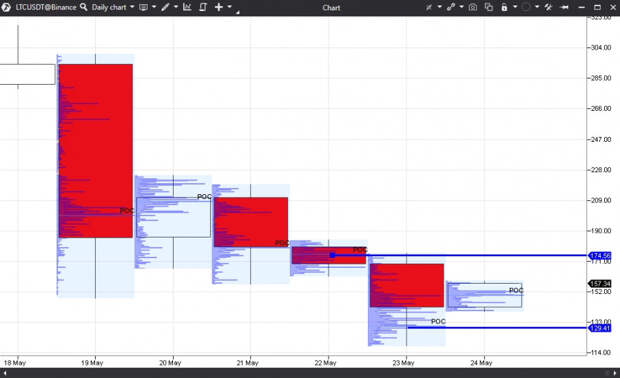Select the drawing pencil tool
This screenshot has height=378, width=620.
[x=165, y=7]
